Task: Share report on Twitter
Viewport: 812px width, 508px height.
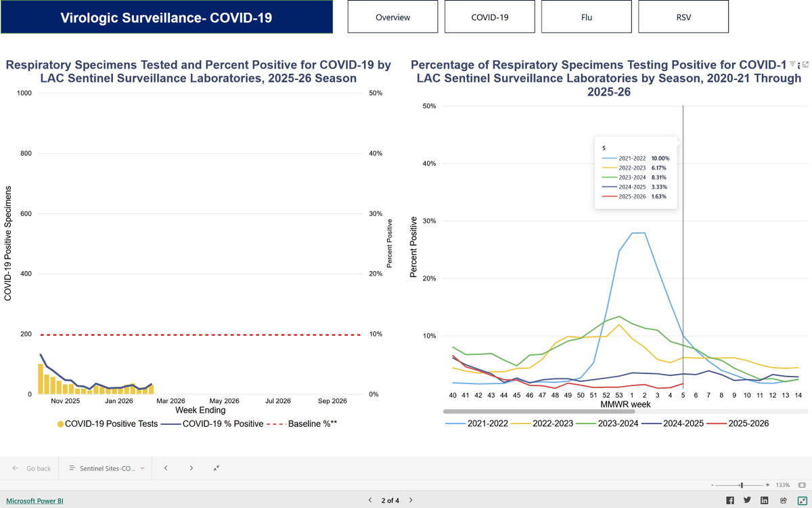Action: tap(747, 501)
